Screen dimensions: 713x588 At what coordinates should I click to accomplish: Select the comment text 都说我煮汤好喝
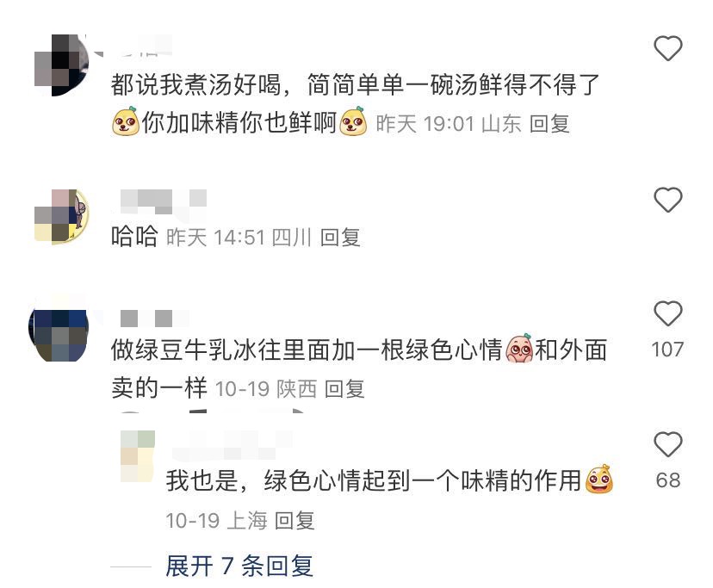coord(195,85)
